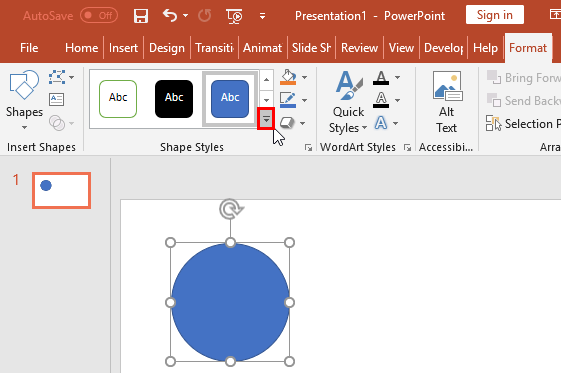561x373 pixels.
Task: Open the Transitions tab
Action: coord(214,48)
